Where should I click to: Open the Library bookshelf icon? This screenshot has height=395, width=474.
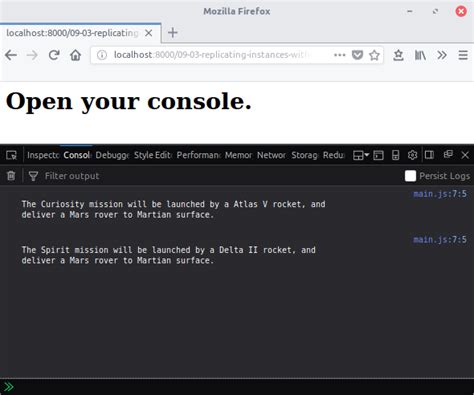coord(420,55)
